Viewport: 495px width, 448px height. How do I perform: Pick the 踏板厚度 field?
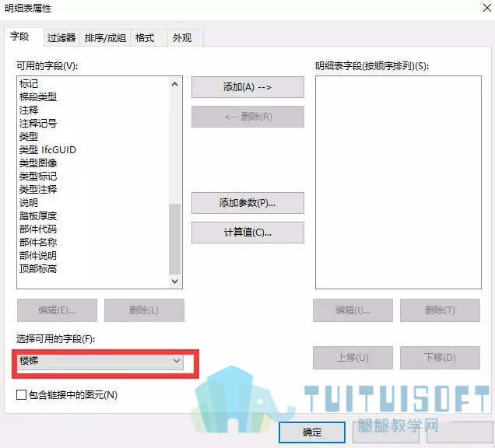click(x=38, y=216)
